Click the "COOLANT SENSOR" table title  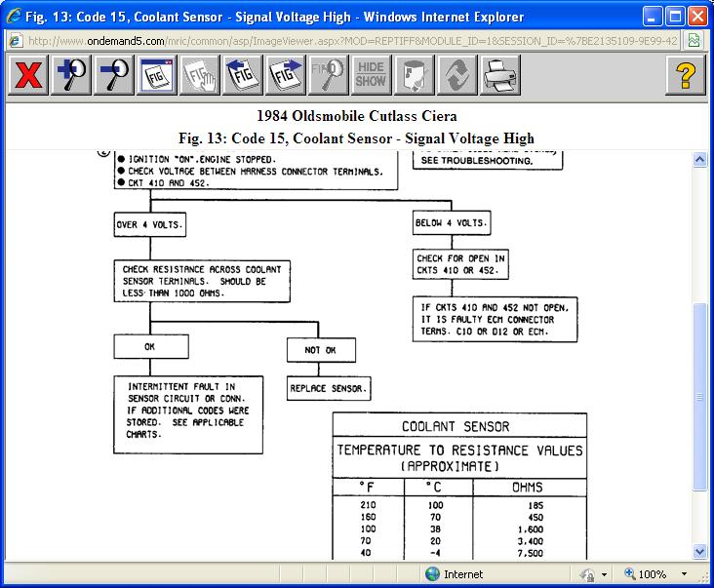tap(456, 426)
